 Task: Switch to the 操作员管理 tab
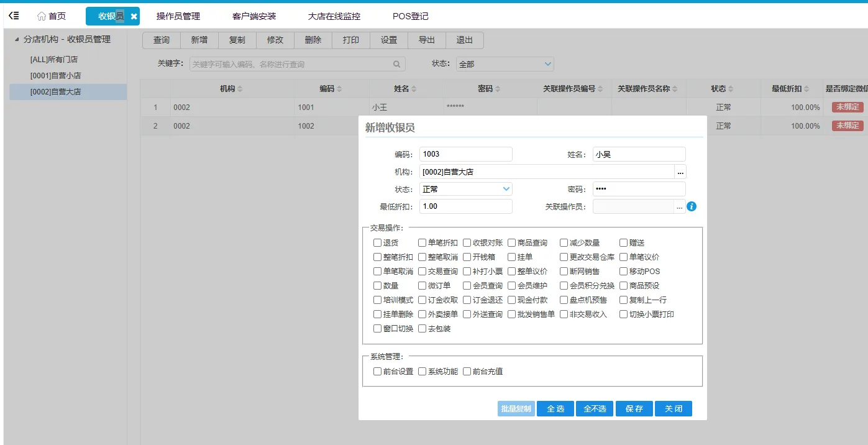[x=178, y=16]
